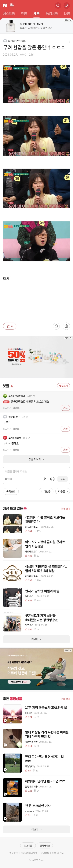Switch to the 베스트뿜 tab
Image resolution: width=73 pixels, height=868 pixels.
(x=9, y=14)
